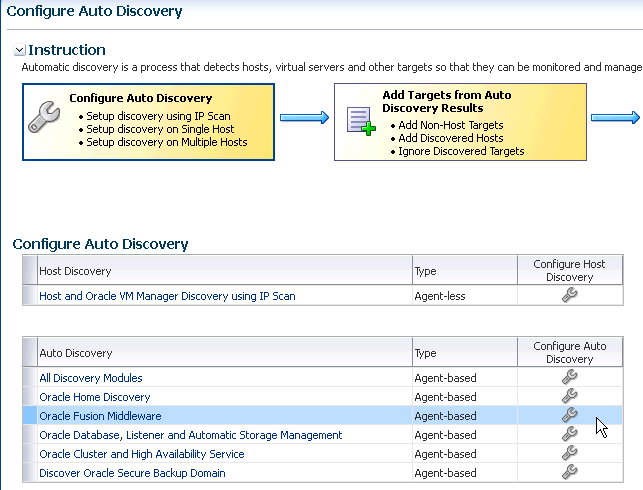Image resolution: width=643 pixels, height=490 pixels.
Task: Collapse the Instruction section
Action: 19,50
